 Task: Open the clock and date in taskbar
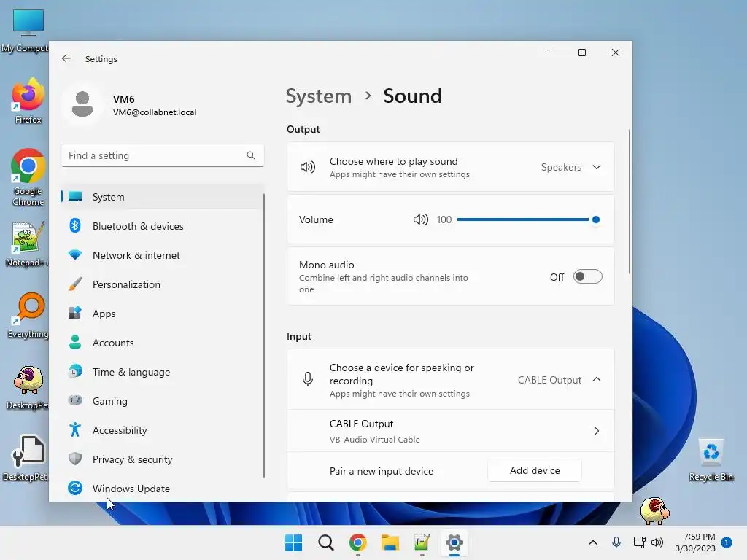695,542
